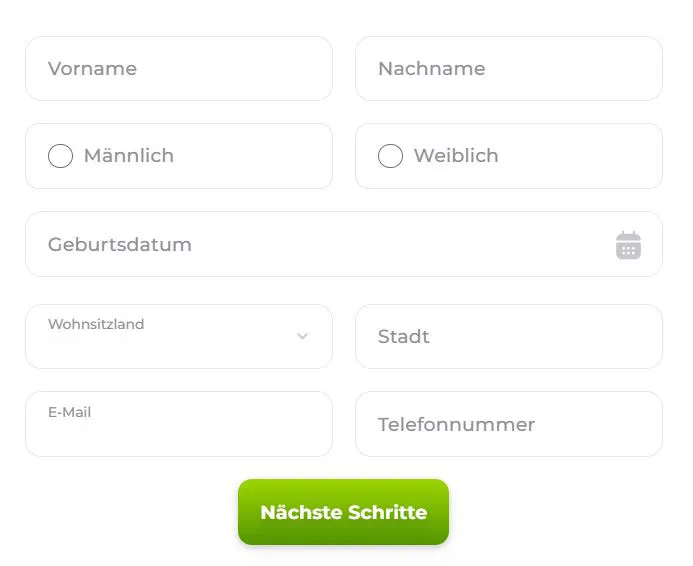
Task: Focus the Vorname input field
Action: [179, 68]
